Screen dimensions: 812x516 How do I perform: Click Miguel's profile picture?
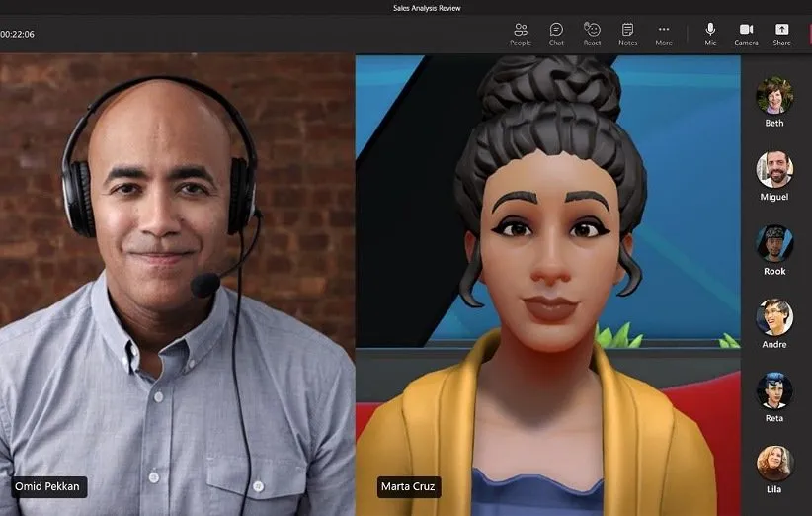[x=774, y=169]
